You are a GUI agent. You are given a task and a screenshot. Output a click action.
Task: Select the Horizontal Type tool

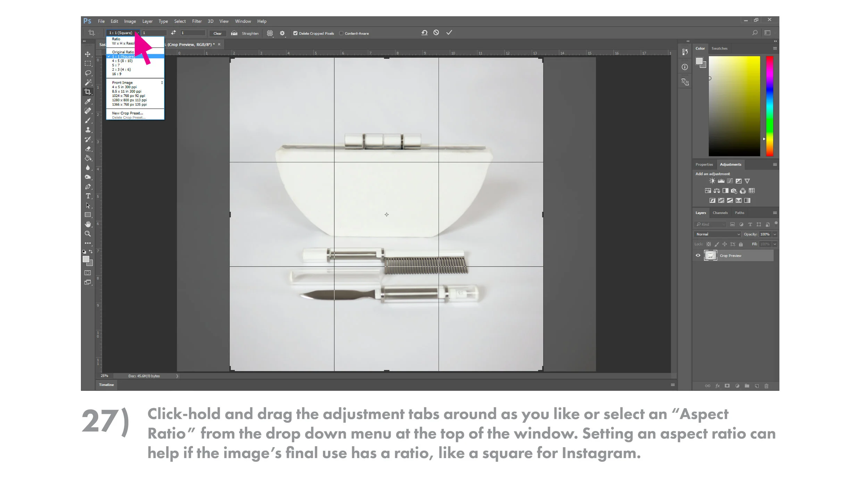(88, 196)
